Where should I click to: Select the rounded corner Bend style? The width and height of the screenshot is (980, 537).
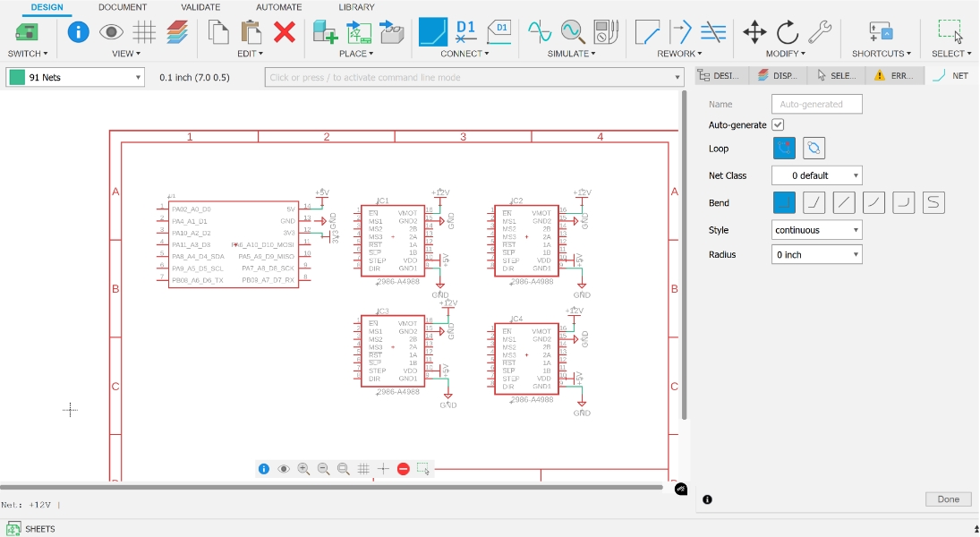pyautogui.click(x=904, y=202)
